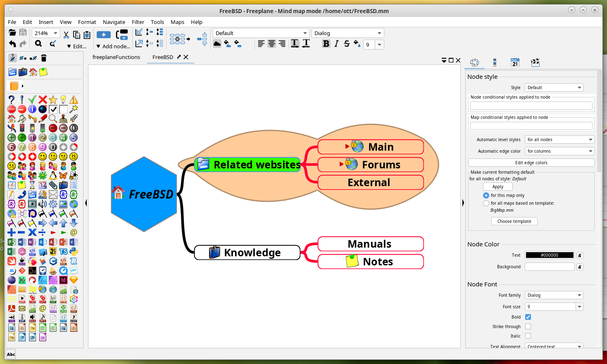Apply strikethrough to node text
The image size is (607, 364).
coord(347,43)
